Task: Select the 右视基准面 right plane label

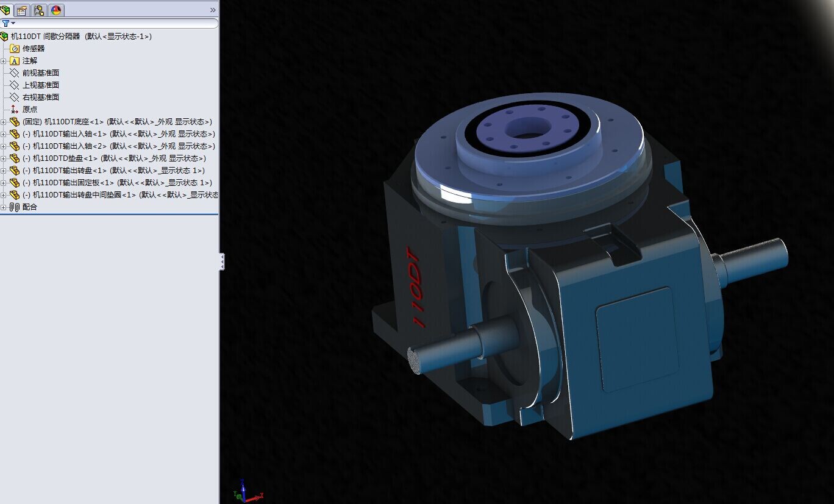Action: coord(41,98)
